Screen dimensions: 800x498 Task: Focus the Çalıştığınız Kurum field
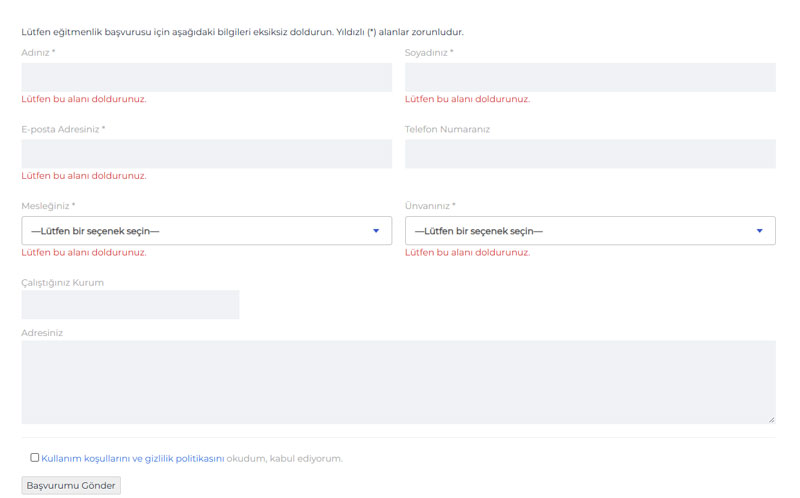click(x=130, y=305)
